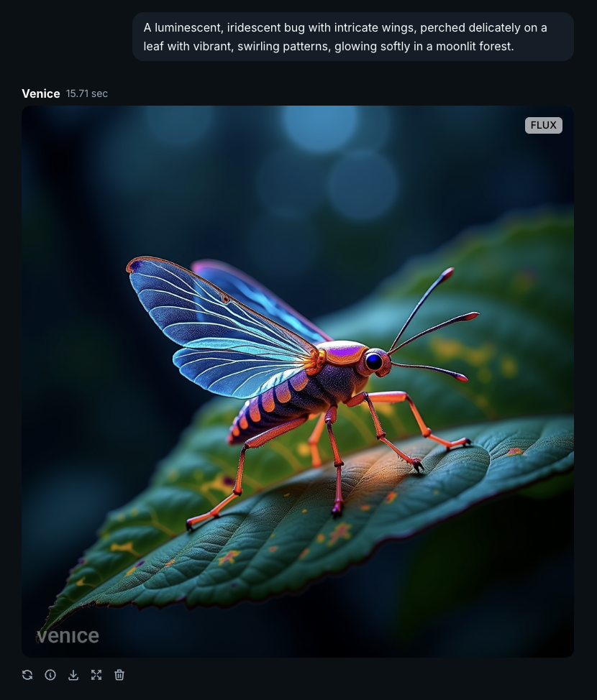
Task: Expand the image to fullscreen
Action: (96, 675)
